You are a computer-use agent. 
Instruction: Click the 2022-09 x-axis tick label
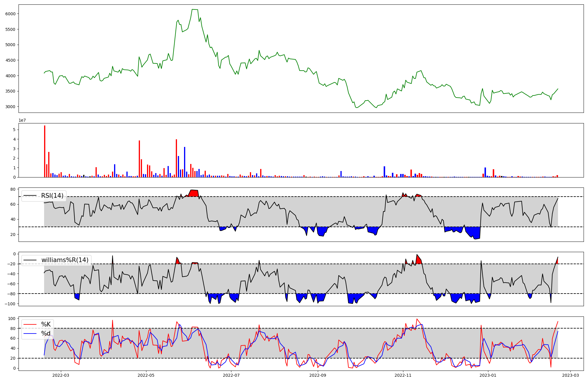[x=318, y=375]
